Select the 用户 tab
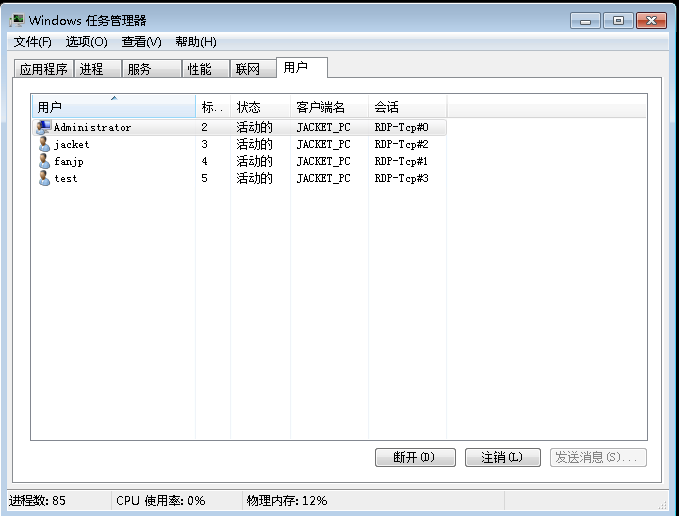679x516 pixels. pyautogui.click(x=302, y=68)
